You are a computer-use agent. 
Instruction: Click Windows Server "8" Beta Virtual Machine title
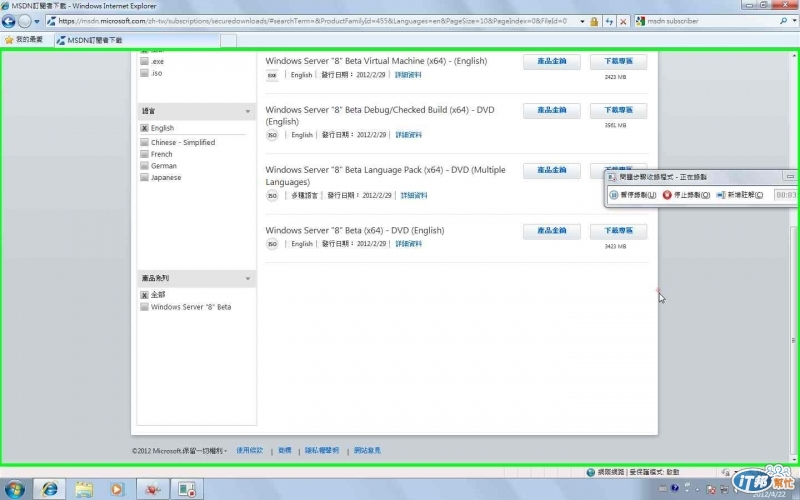click(376, 61)
